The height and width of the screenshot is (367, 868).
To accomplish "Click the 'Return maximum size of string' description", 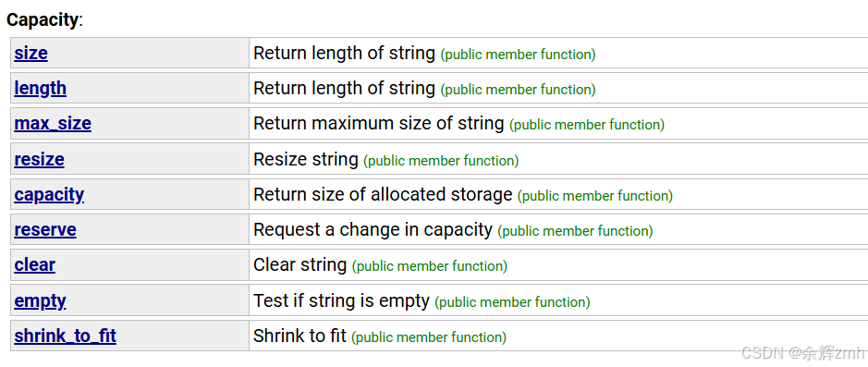I will (x=379, y=124).
